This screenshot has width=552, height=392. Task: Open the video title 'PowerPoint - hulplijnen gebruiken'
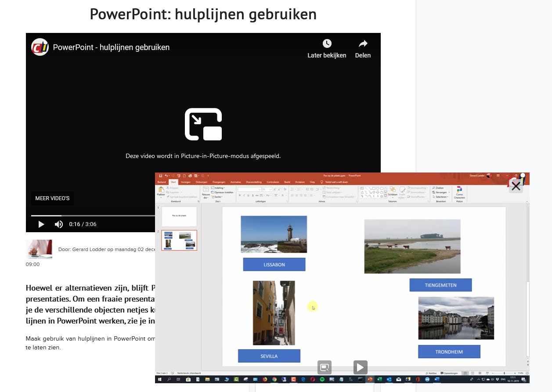pyautogui.click(x=111, y=47)
